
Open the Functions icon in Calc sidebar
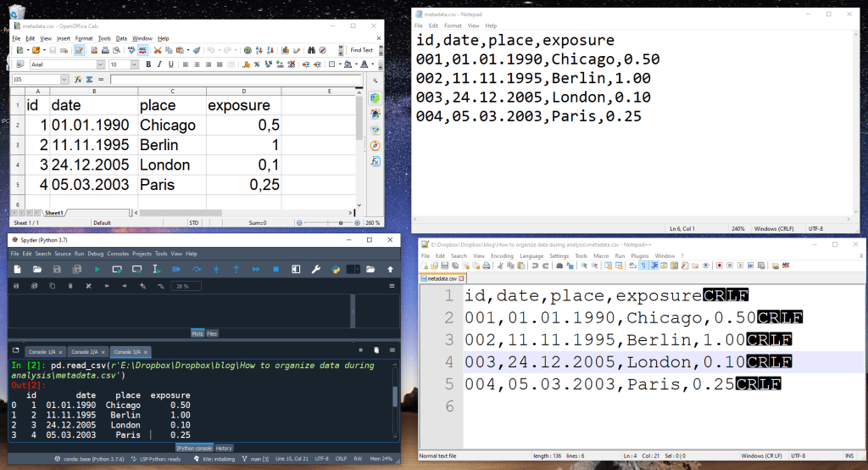[x=375, y=161]
